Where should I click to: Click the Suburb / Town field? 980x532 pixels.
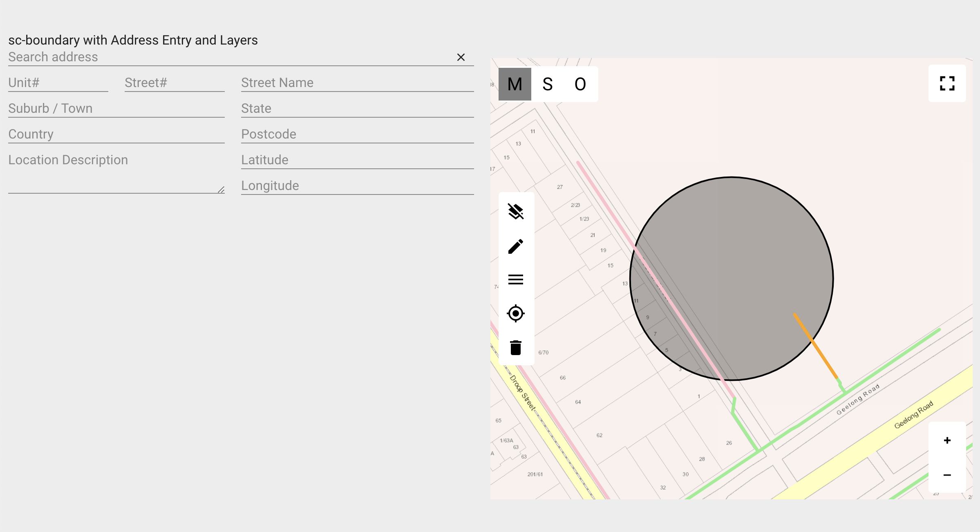(116, 109)
